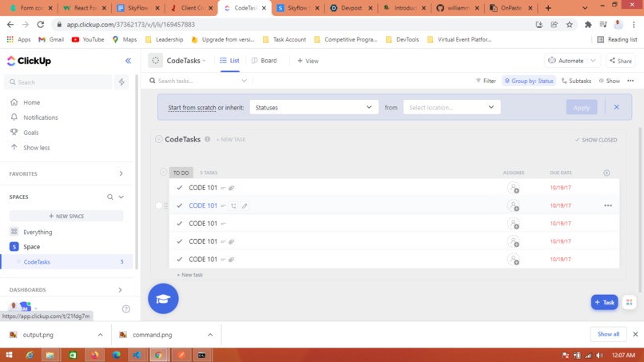Search spaces magnifier icon

pyautogui.click(x=110, y=197)
